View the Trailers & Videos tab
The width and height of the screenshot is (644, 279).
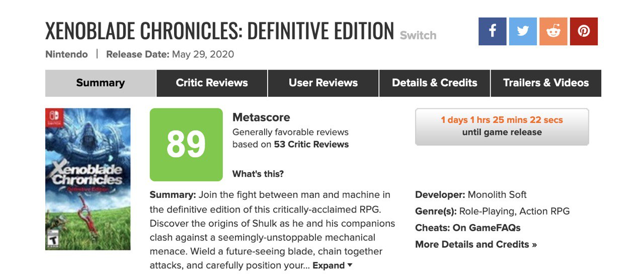(x=546, y=83)
